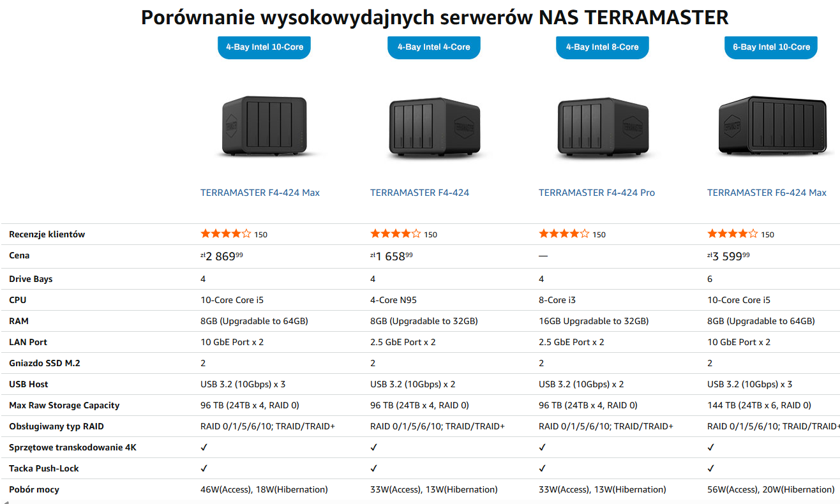This screenshot has width=840, height=504.
Task: Click the Tacka Push-Lock checkmark for F6-424 Max
Action: [x=710, y=468]
